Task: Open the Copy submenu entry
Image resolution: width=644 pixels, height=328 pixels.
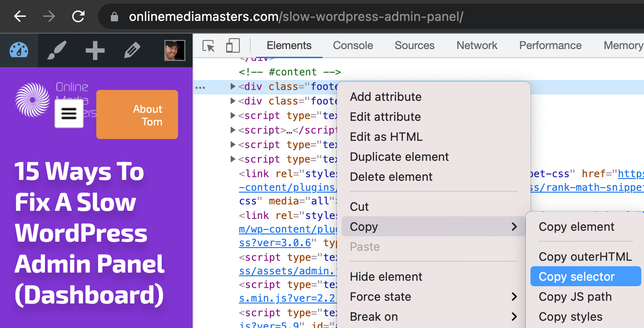Action: (434, 227)
